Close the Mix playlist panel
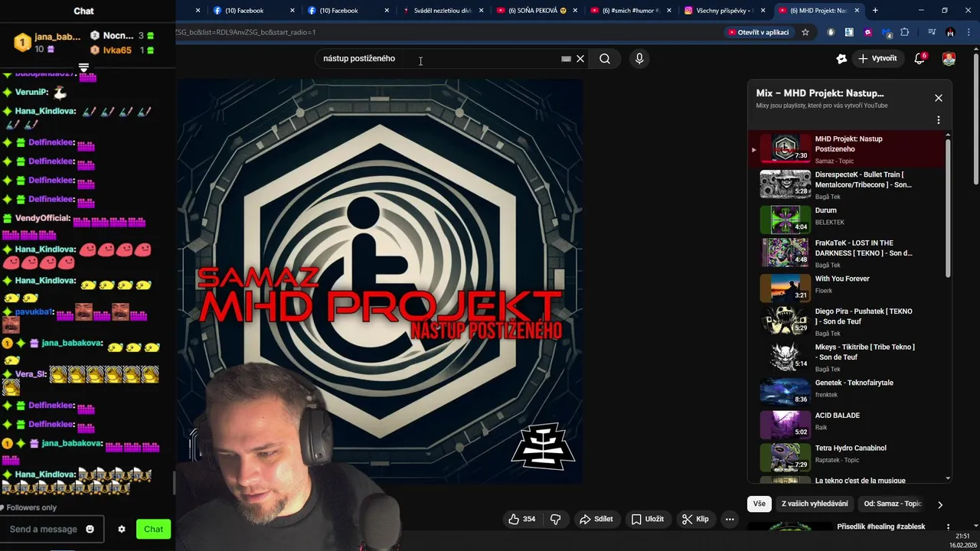The height and width of the screenshot is (551, 980). point(938,98)
